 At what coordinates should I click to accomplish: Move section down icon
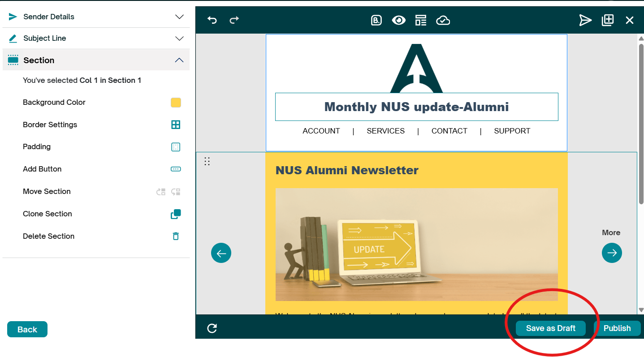point(176,192)
